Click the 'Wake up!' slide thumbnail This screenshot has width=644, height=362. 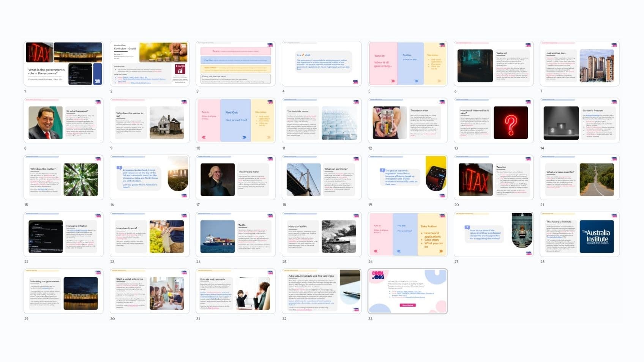[x=494, y=64]
